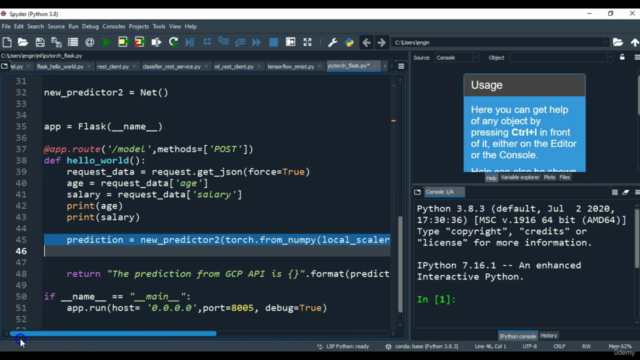
Task: Open the View menu
Action: [175, 27]
